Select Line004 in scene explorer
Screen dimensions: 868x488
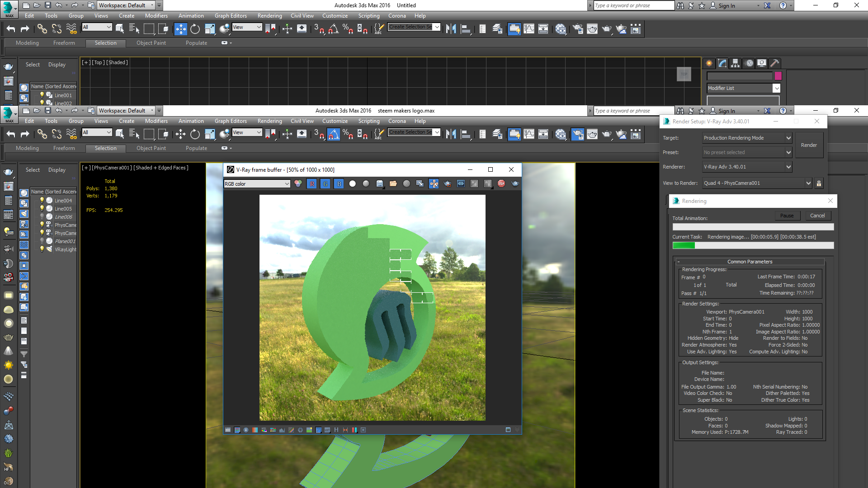point(63,201)
